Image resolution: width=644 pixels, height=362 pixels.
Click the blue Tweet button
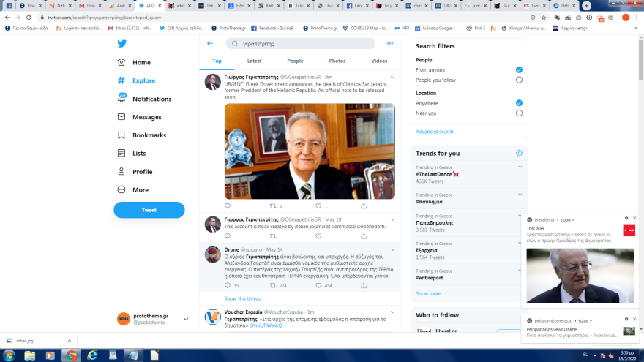[149, 210]
